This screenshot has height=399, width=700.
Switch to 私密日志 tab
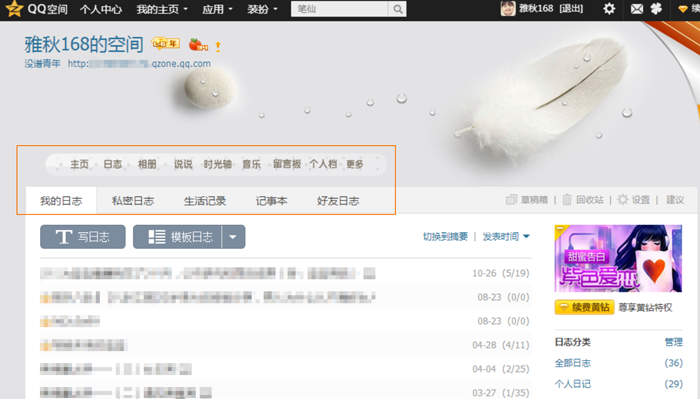pos(133,201)
